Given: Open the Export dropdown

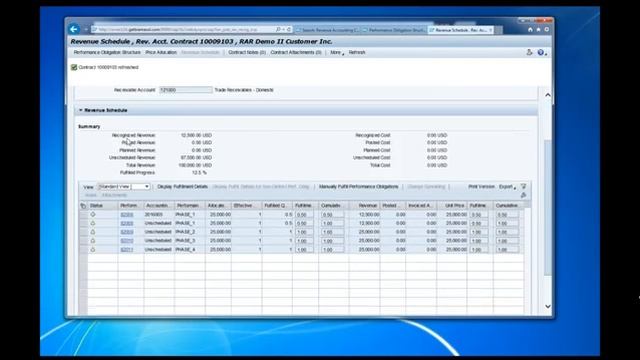Looking at the screenshot, I should pos(507,187).
